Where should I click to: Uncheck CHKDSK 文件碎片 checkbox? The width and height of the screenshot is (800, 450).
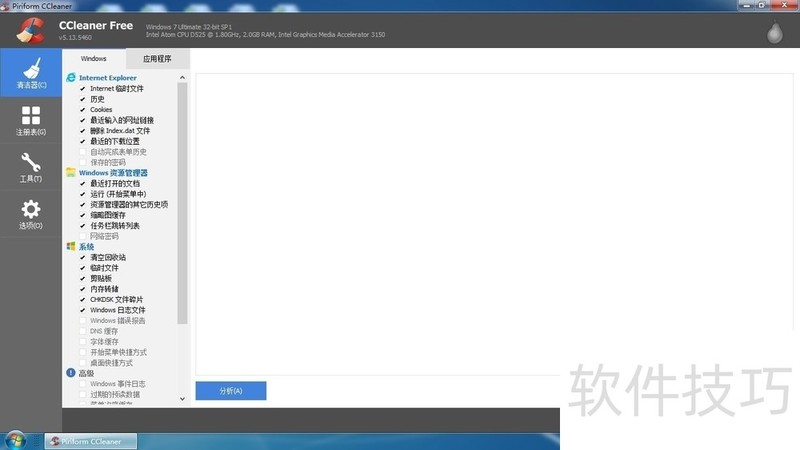tap(83, 299)
